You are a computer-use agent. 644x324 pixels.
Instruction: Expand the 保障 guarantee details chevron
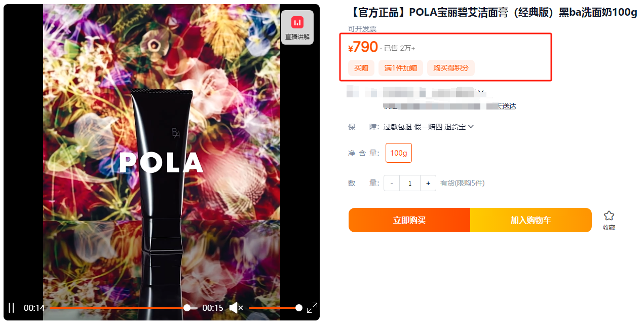[471, 127]
